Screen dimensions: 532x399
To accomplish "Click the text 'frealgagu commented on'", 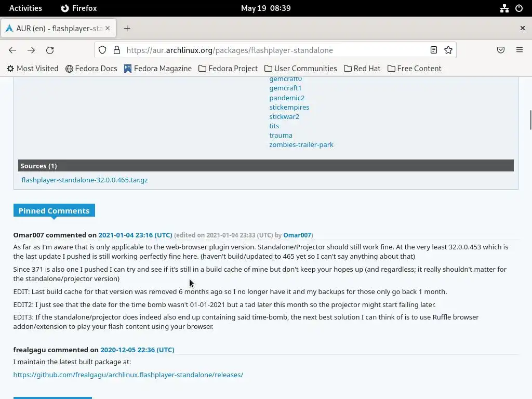I will pyautogui.click(x=56, y=350).
